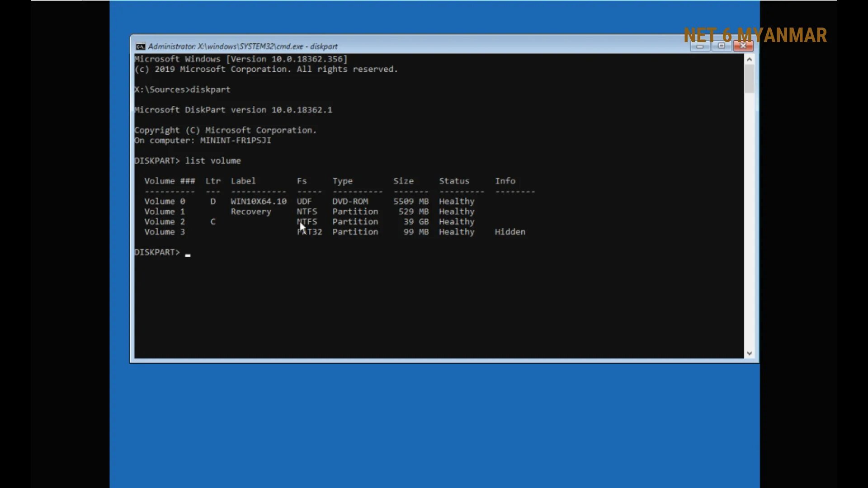Click the scrollbar up arrow

(749, 59)
